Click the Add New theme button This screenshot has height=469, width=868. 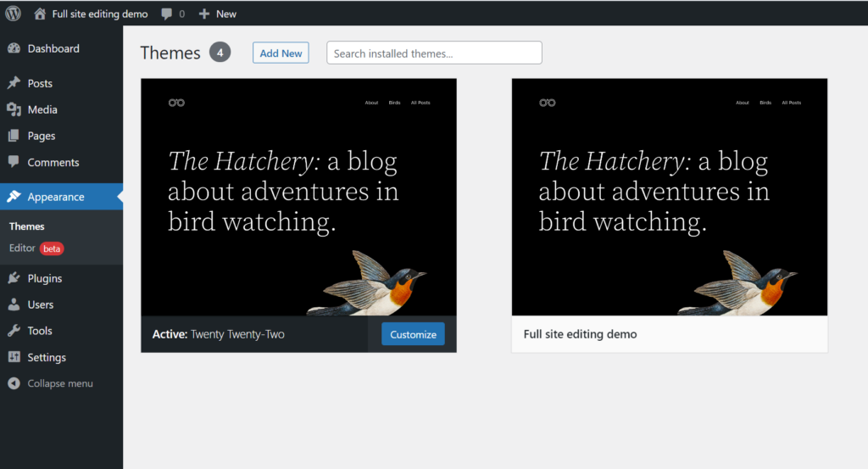coord(281,53)
